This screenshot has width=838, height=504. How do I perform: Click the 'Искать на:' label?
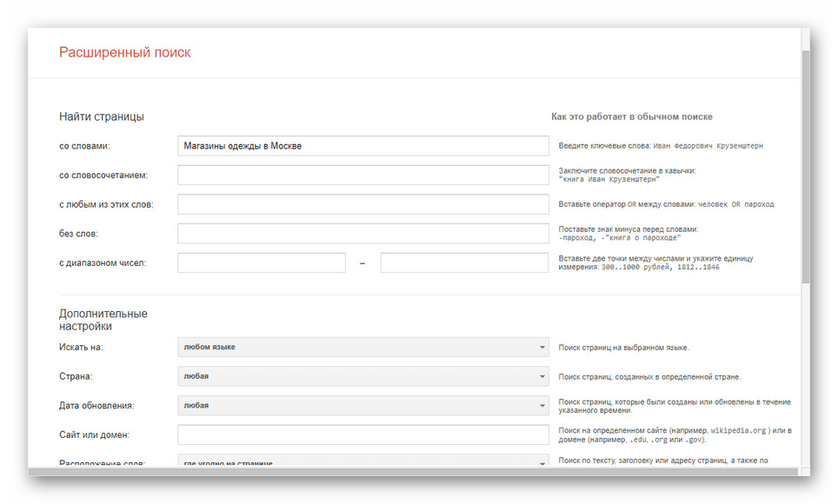point(81,347)
